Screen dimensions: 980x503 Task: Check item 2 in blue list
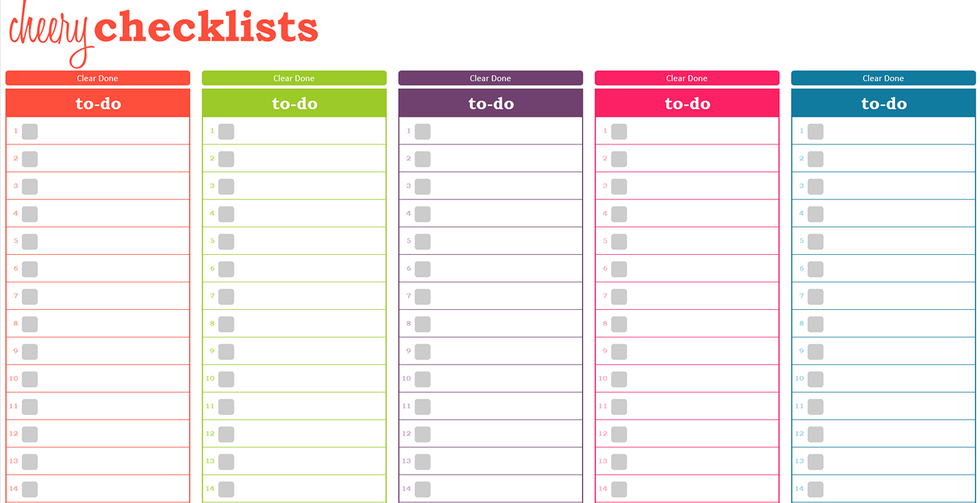point(816,159)
